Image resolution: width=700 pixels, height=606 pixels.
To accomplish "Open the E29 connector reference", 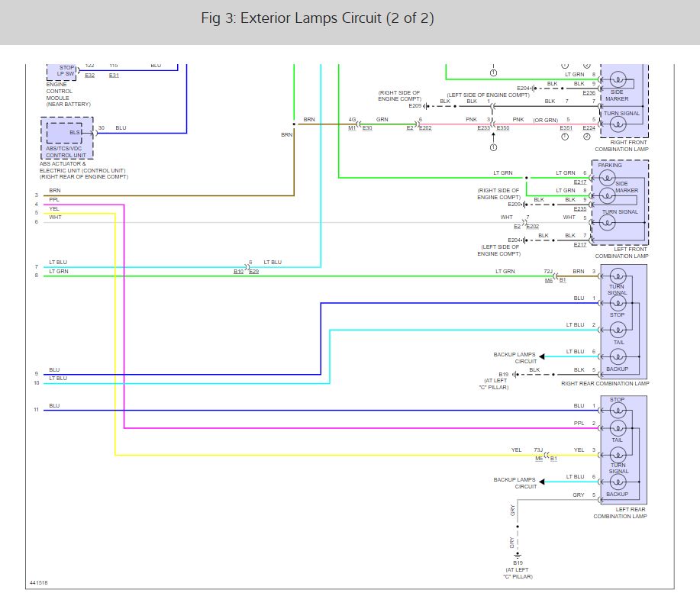I will click(253, 271).
